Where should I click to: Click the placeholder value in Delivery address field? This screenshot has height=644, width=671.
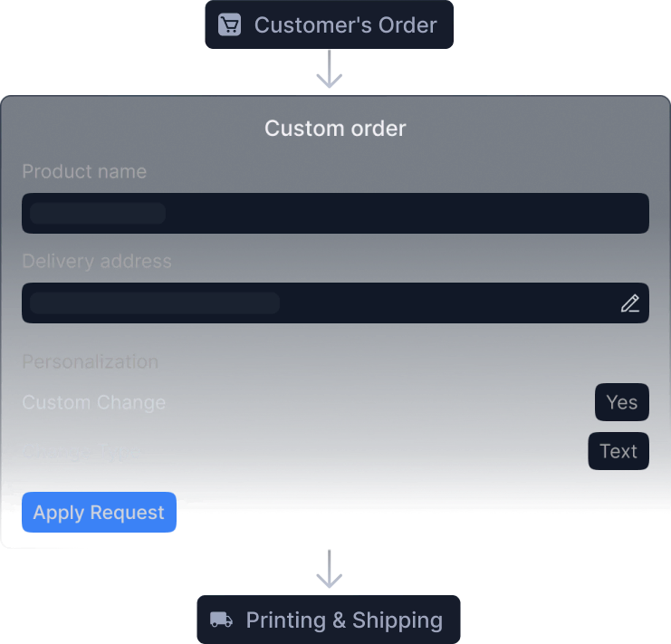tap(155, 303)
